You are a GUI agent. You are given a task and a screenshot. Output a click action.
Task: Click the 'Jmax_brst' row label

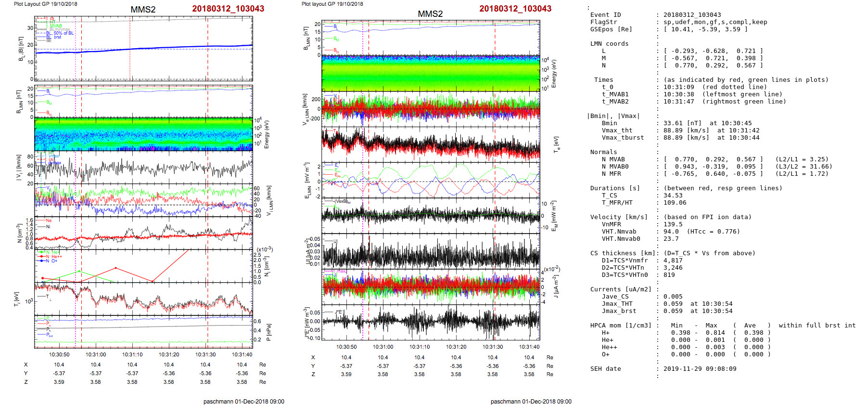tap(619, 311)
